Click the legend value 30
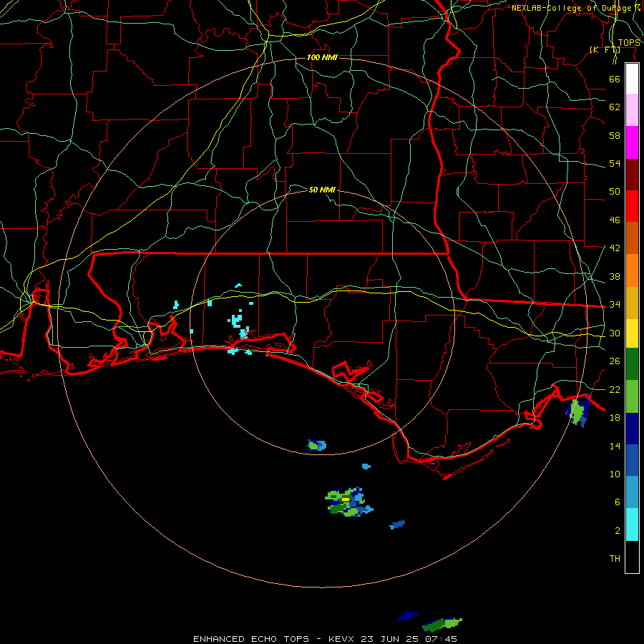This screenshot has width=644, height=644. [615, 333]
